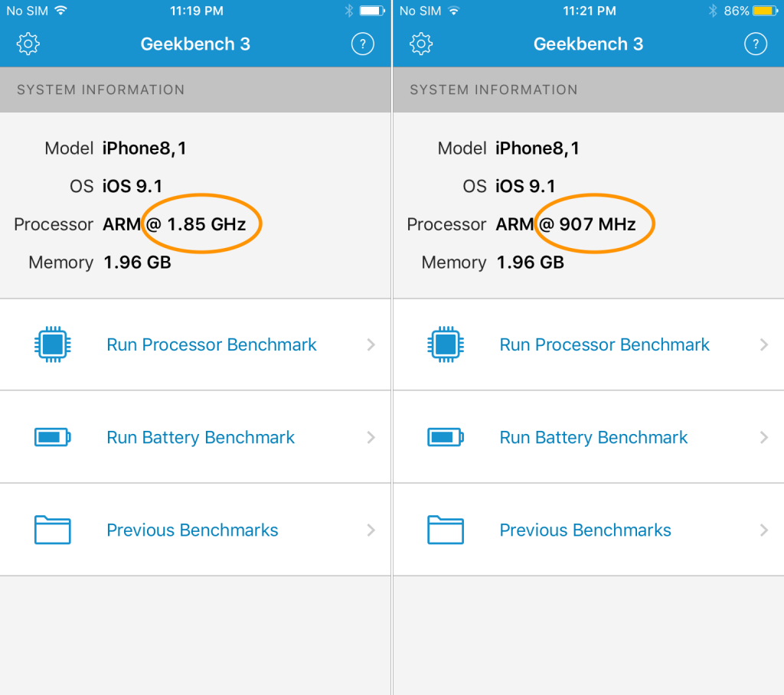784x695 pixels.
Task: Expand Run Battery Benchmark chevron, right screen
Action: (764, 437)
